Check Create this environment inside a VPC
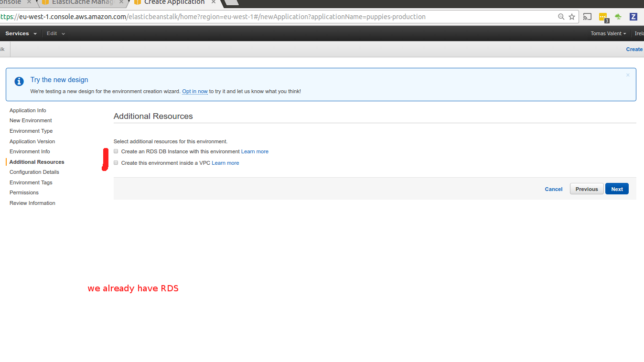Image resolution: width=644 pixels, height=362 pixels. click(x=116, y=163)
